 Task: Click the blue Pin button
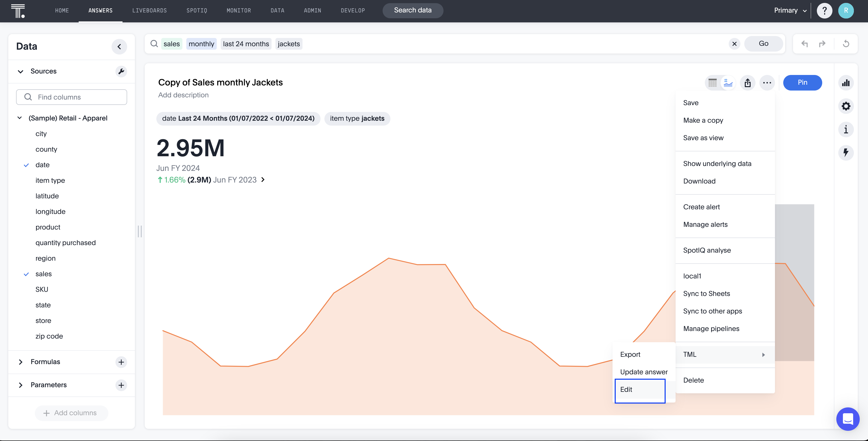point(802,83)
